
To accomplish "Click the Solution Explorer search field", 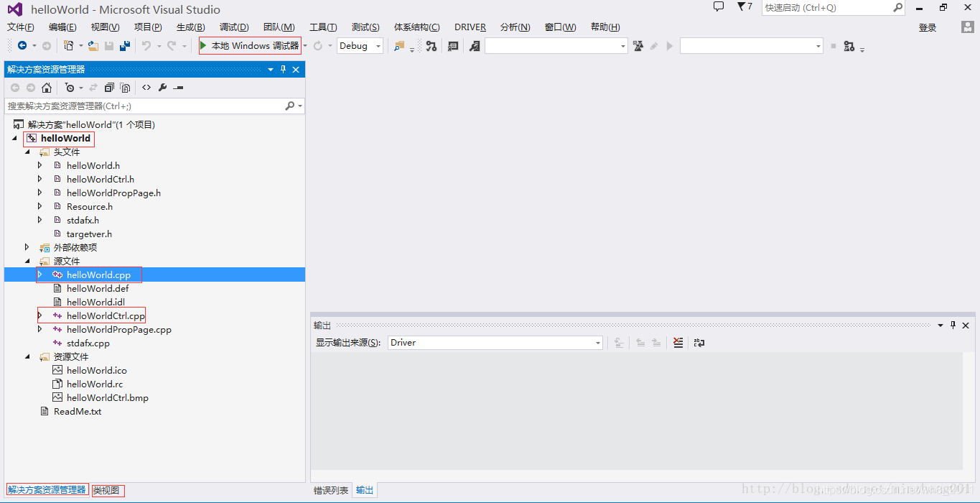I will pos(155,106).
